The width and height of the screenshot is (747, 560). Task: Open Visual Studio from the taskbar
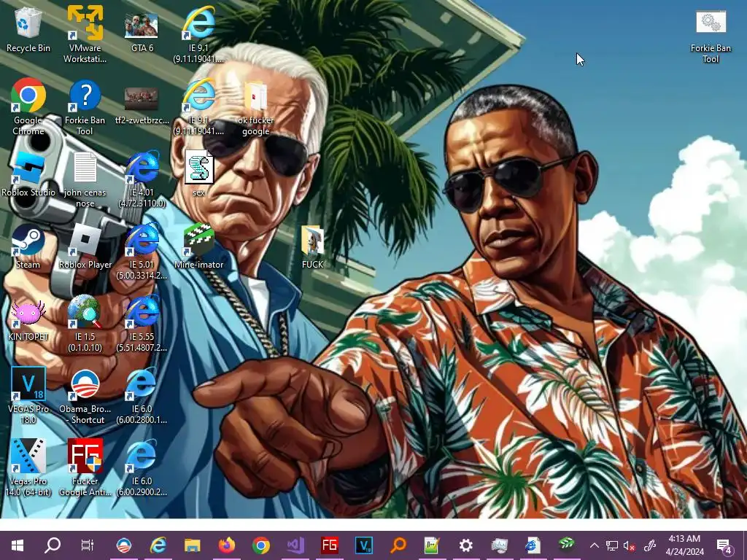[x=295, y=545]
